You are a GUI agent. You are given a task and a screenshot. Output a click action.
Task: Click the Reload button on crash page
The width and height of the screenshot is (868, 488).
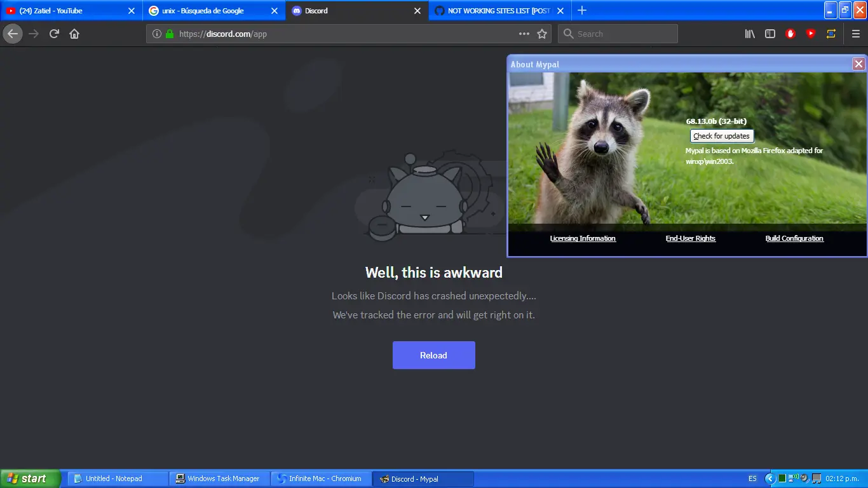(x=433, y=355)
